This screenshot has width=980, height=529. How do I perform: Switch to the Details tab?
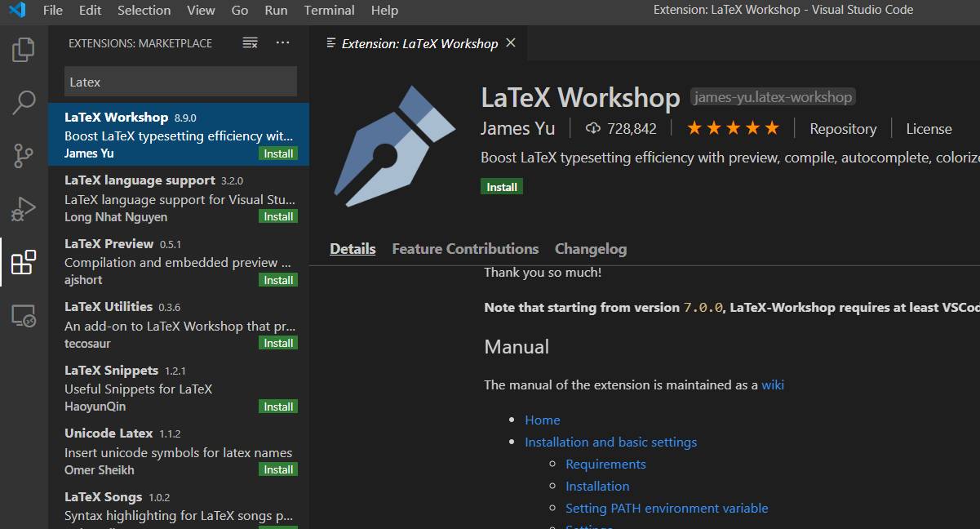pyautogui.click(x=353, y=249)
